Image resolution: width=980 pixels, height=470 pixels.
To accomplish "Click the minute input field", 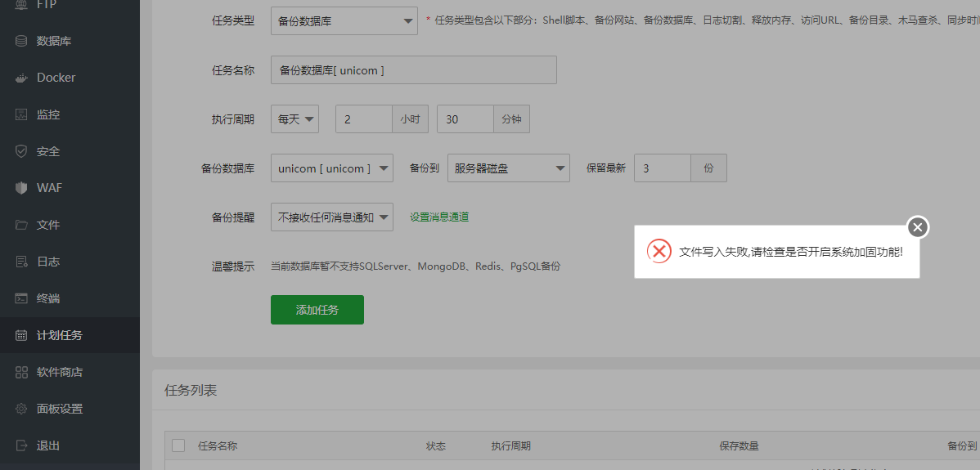I will (x=465, y=119).
